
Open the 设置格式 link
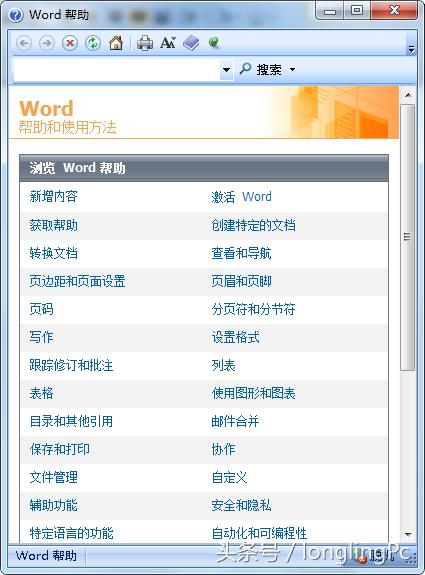pos(235,337)
